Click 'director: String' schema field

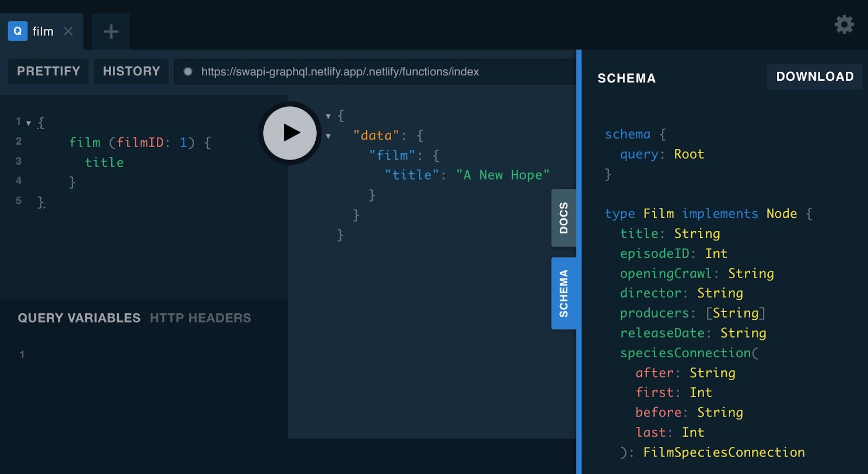[x=681, y=293]
